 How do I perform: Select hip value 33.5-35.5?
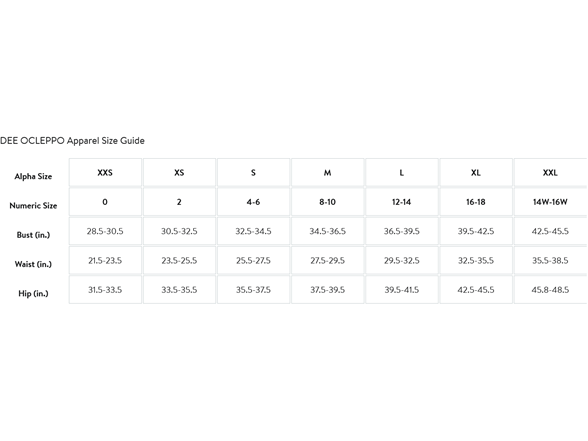pos(179,290)
